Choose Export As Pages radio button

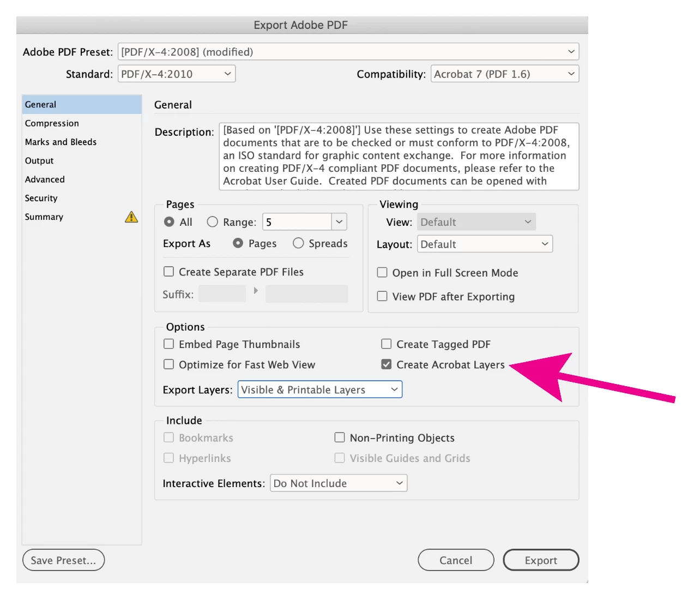coord(238,243)
